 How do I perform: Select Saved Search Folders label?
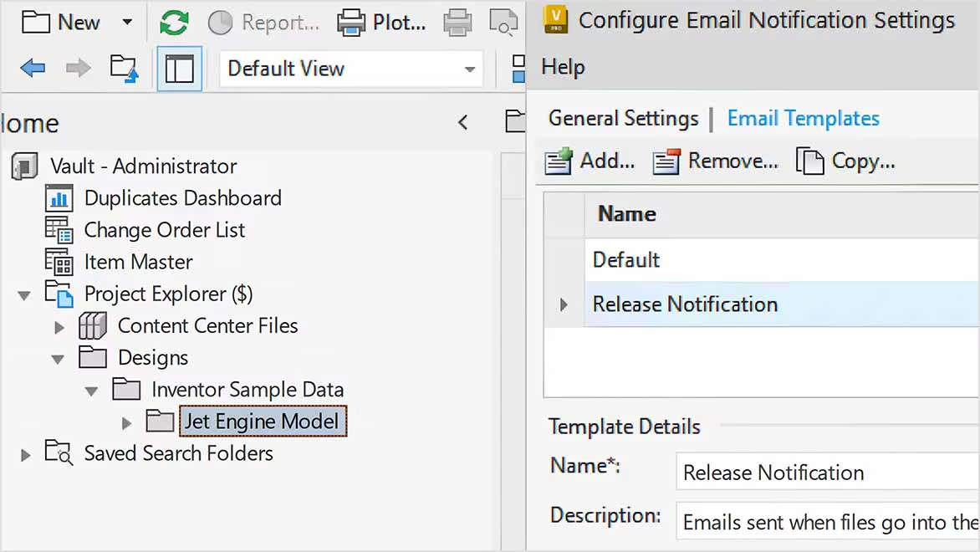(179, 453)
